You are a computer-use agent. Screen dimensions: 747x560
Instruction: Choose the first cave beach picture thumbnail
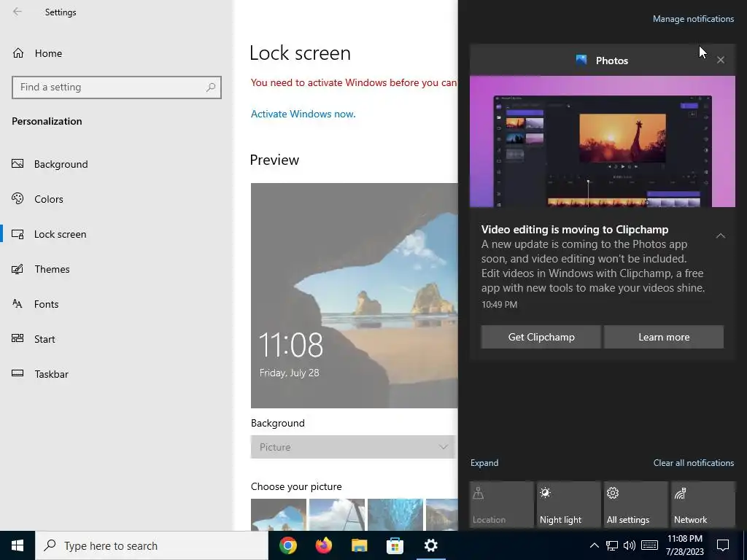(x=278, y=515)
